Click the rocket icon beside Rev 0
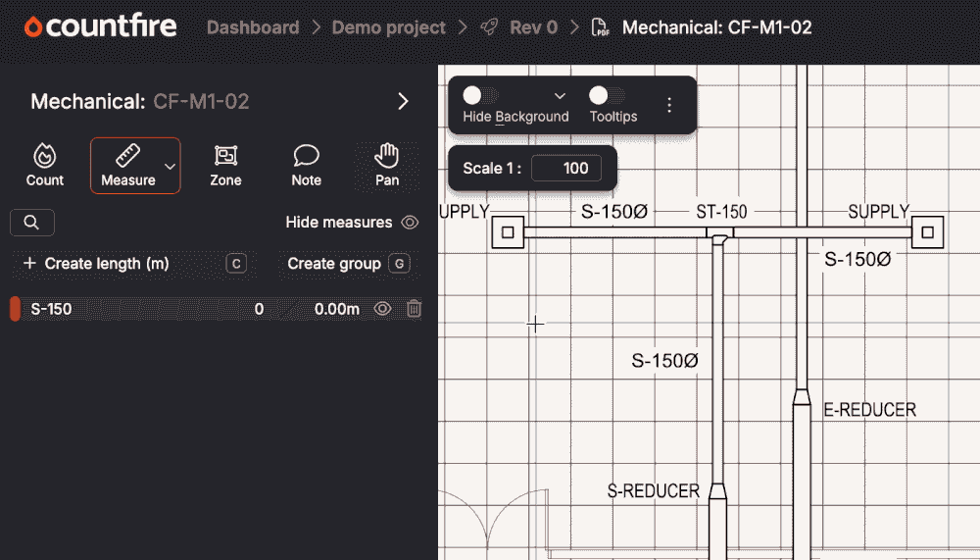Screen dimensions: 980x560 pyautogui.click(x=489, y=26)
